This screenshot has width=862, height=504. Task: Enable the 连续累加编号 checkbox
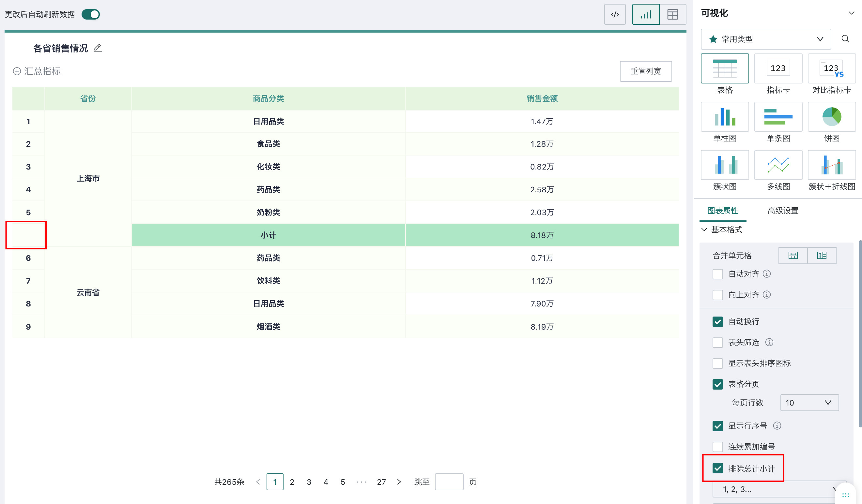click(717, 447)
